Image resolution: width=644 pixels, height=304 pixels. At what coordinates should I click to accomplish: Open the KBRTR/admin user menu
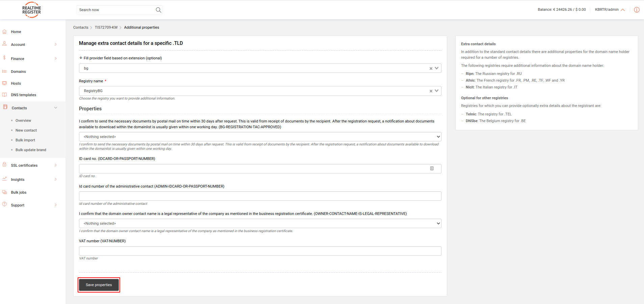pos(610,10)
